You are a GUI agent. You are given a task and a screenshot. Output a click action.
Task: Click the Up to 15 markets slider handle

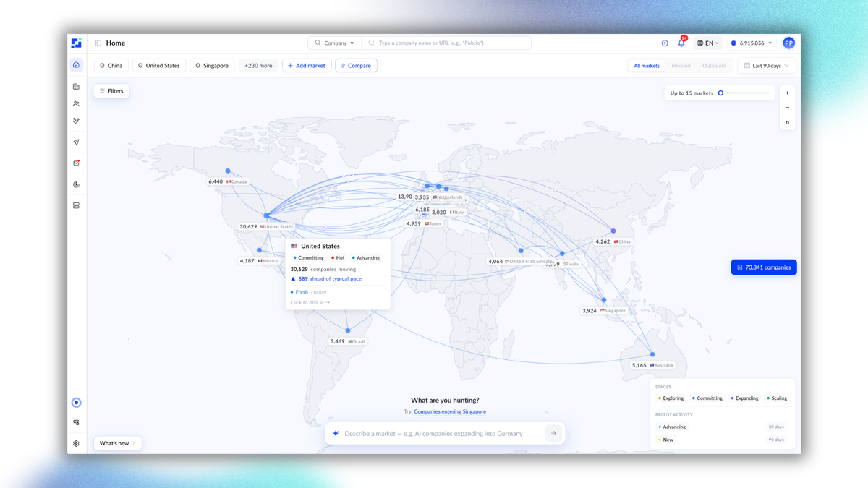(720, 93)
